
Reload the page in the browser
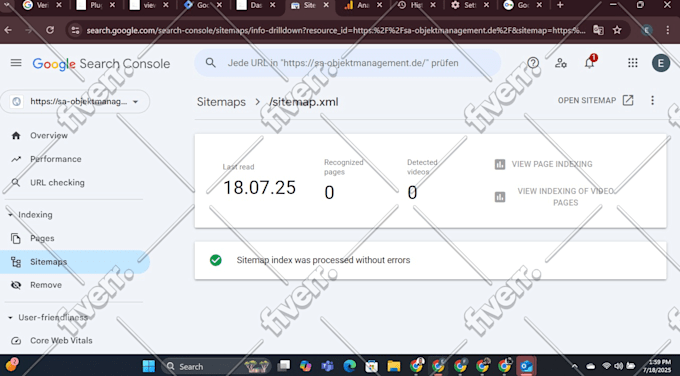pos(50,30)
